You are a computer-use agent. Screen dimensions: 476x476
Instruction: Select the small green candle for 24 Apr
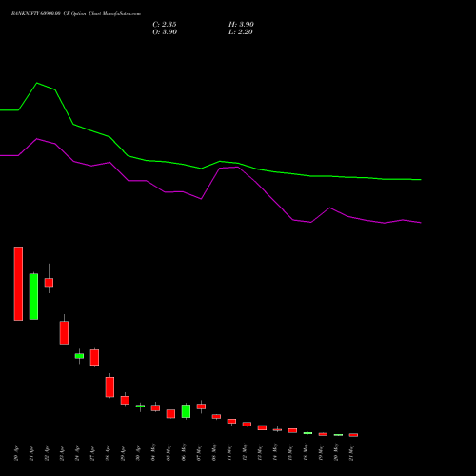[79, 356]
